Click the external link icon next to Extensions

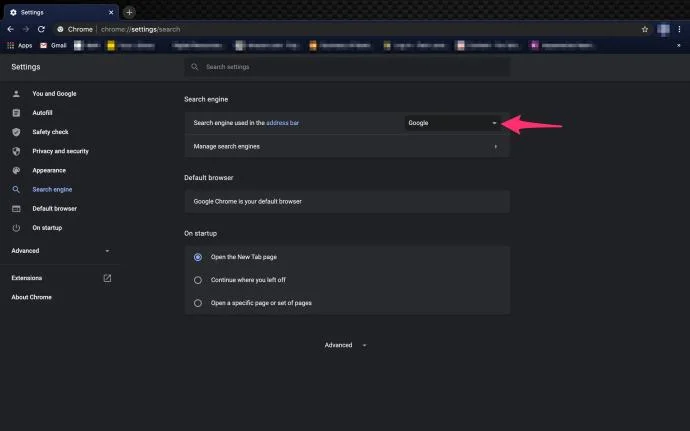[107, 278]
